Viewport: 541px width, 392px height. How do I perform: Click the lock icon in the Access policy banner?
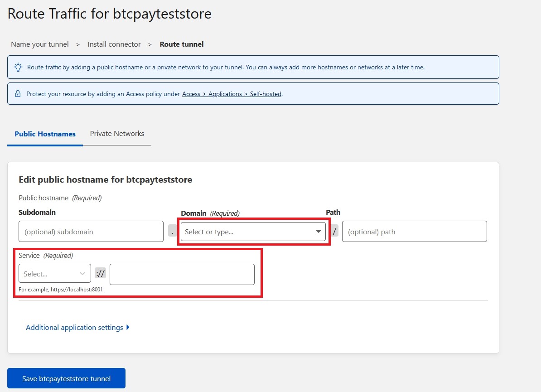click(x=18, y=93)
